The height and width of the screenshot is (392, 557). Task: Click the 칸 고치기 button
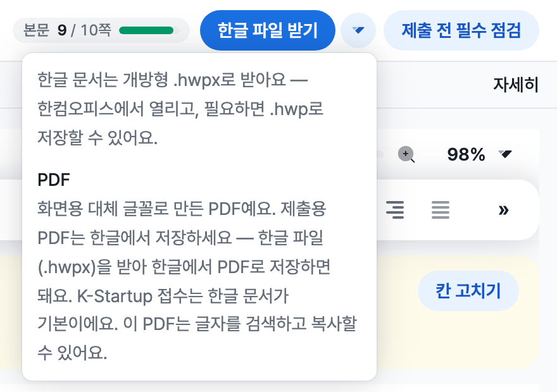point(468,291)
